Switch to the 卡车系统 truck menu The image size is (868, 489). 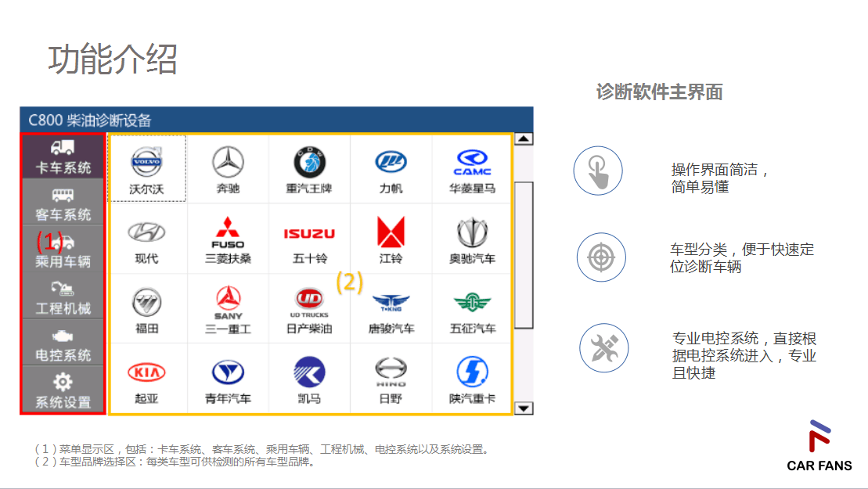coord(63,156)
